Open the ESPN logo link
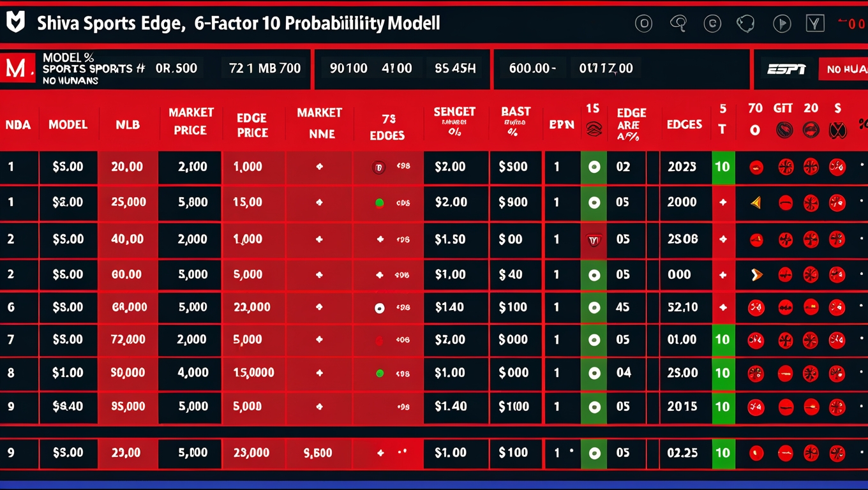This screenshot has width=868, height=490. pos(786,69)
